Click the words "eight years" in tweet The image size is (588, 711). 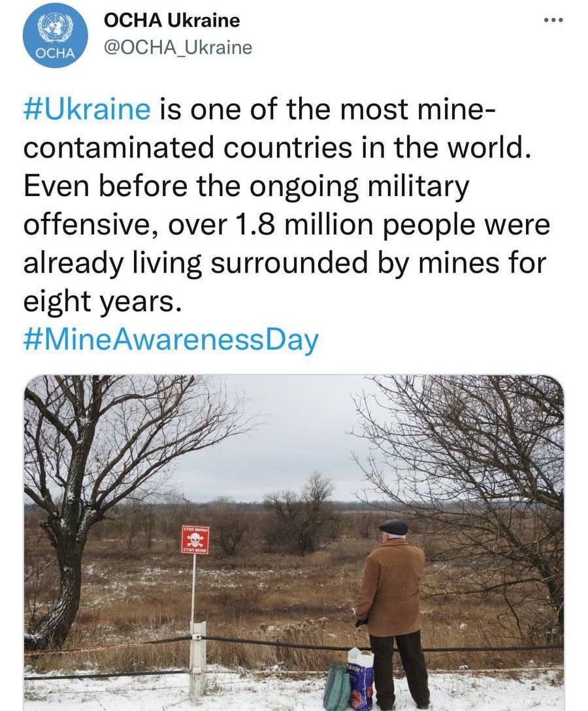99,302
